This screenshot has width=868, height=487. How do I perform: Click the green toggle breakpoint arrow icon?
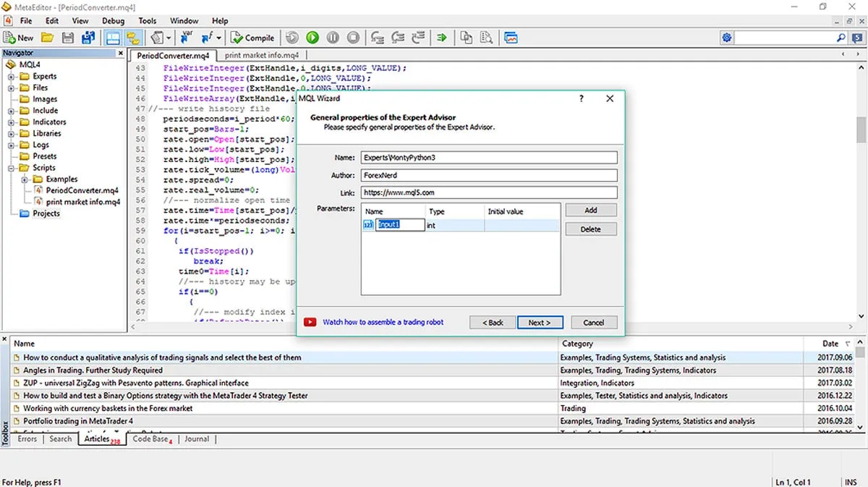[442, 38]
